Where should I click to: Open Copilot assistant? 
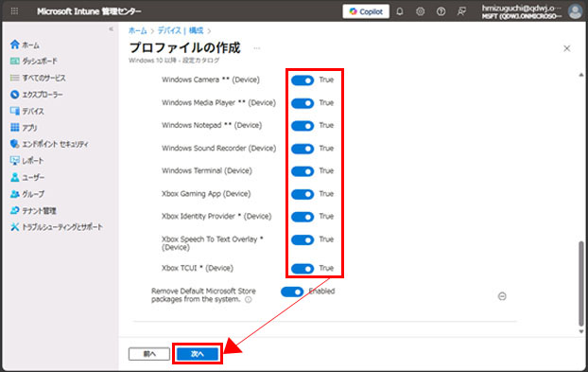[366, 11]
